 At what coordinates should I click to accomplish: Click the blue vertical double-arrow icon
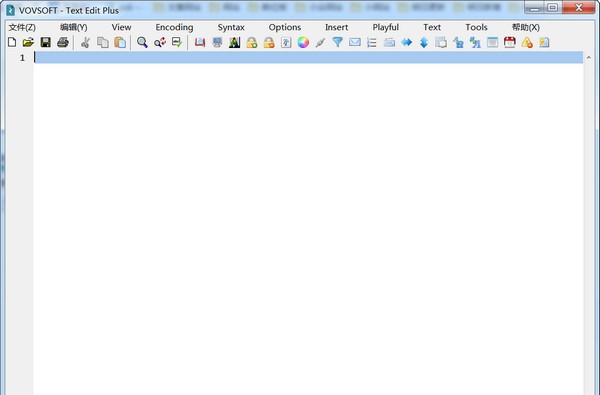point(424,42)
